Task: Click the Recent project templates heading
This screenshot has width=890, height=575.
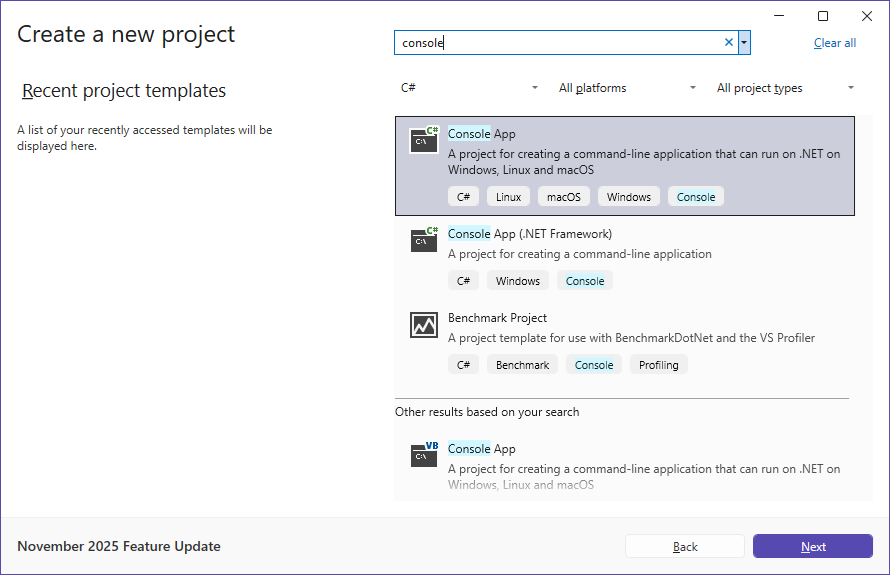Action: pyautogui.click(x=124, y=91)
